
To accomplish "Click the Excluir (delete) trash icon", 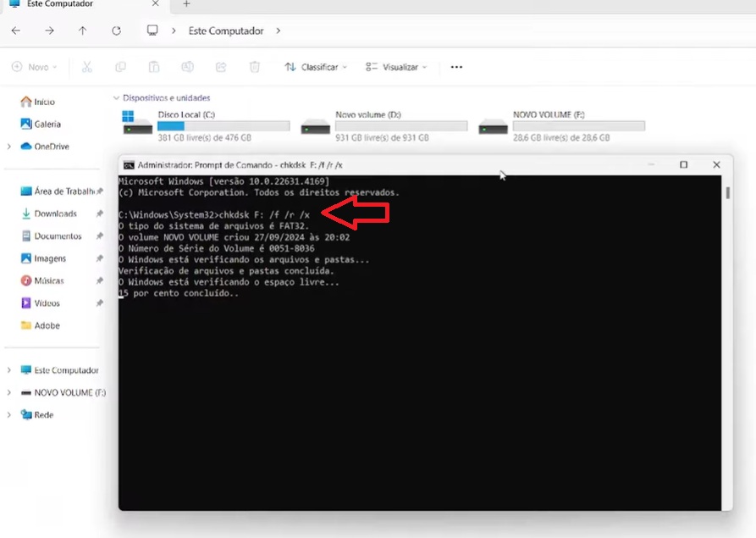I will 254,66.
